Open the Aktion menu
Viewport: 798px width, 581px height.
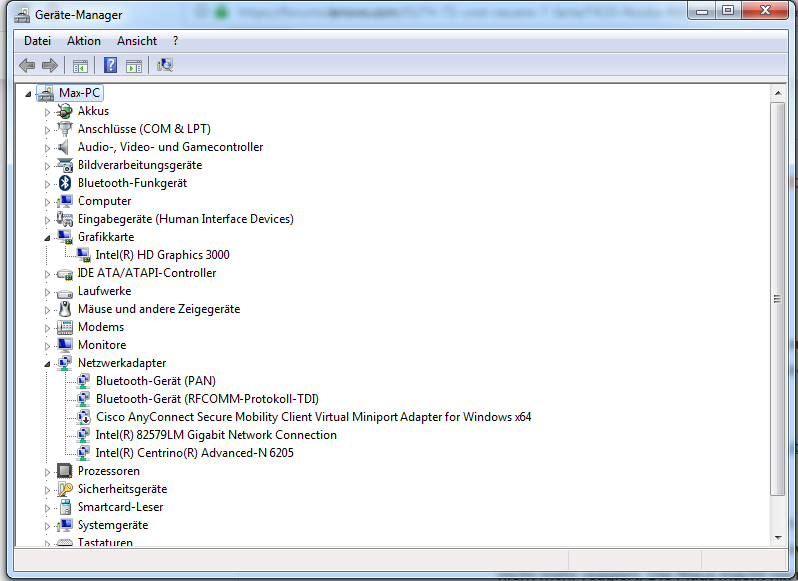(x=84, y=41)
